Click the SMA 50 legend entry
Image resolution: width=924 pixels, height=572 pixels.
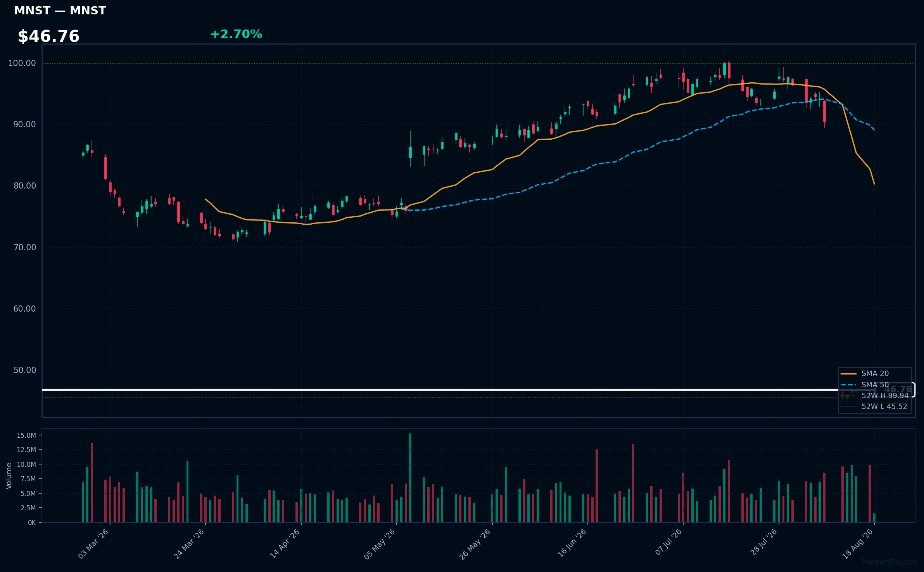(x=865, y=385)
